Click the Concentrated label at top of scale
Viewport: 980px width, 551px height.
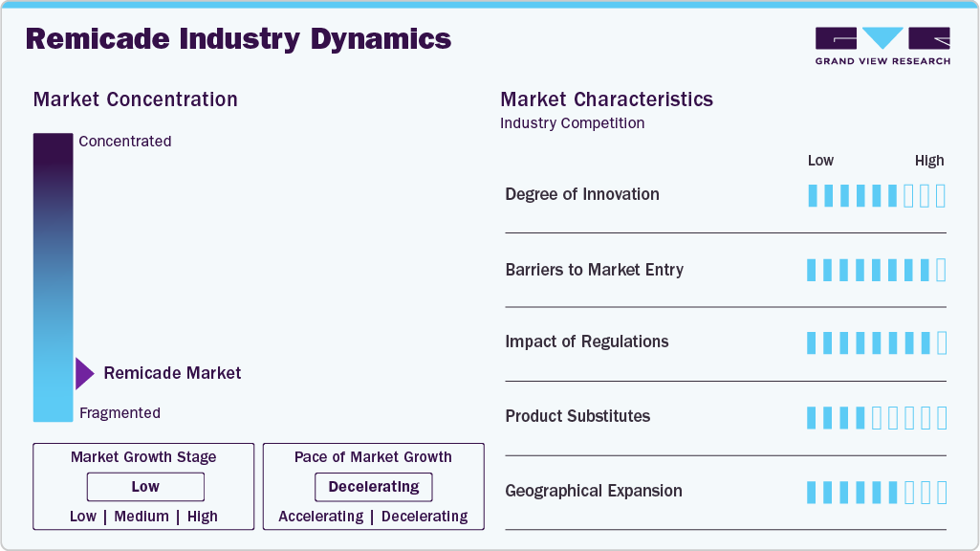[x=125, y=142]
